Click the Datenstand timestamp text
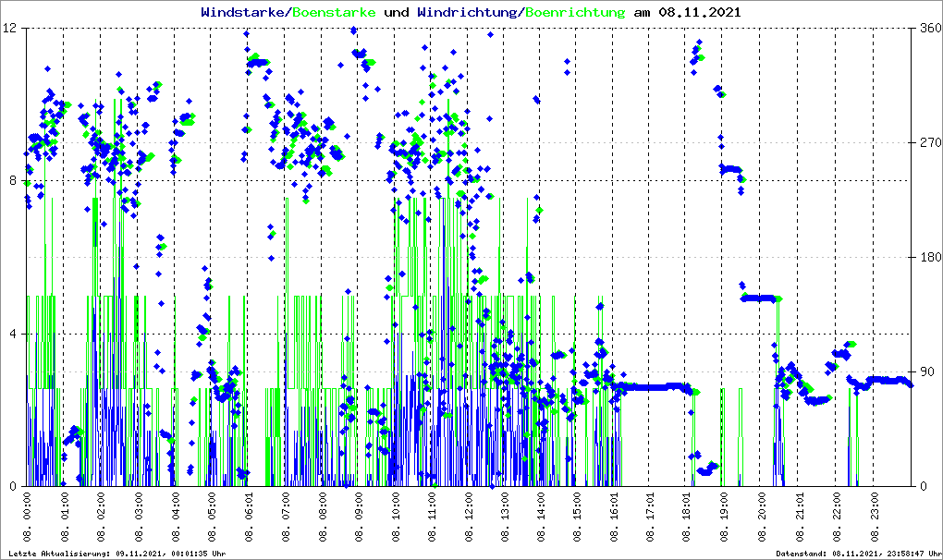The height and width of the screenshot is (560, 943). (x=857, y=554)
